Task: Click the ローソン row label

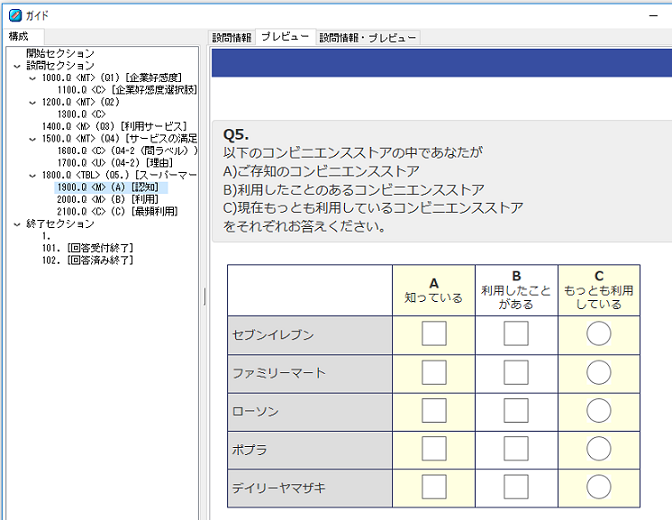Action: click(310, 412)
